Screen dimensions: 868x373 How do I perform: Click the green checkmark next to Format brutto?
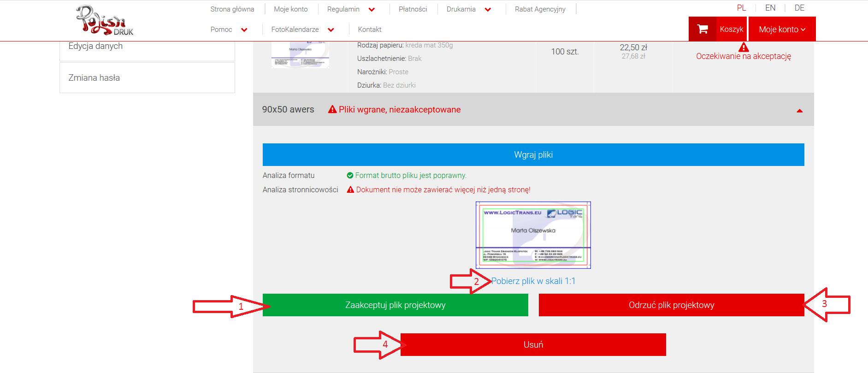pyautogui.click(x=350, y=175)
